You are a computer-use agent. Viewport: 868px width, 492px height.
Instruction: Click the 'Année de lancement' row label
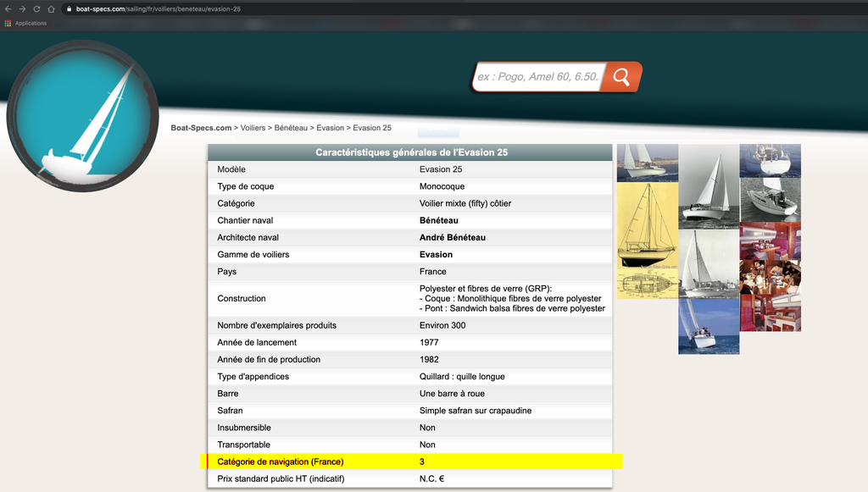pyautogui.click(x=257, y=343)
